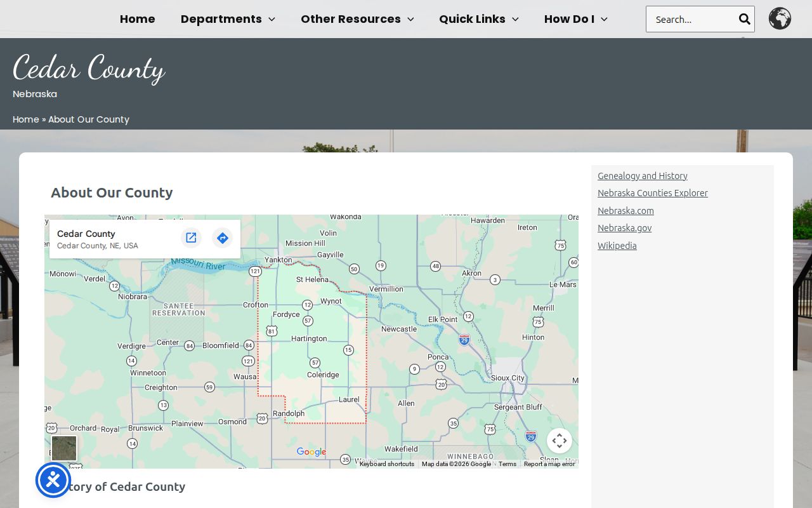Viewport: 812px width, 508px height.
Task: View Cedar County in larger map
Action: point(191,237)
